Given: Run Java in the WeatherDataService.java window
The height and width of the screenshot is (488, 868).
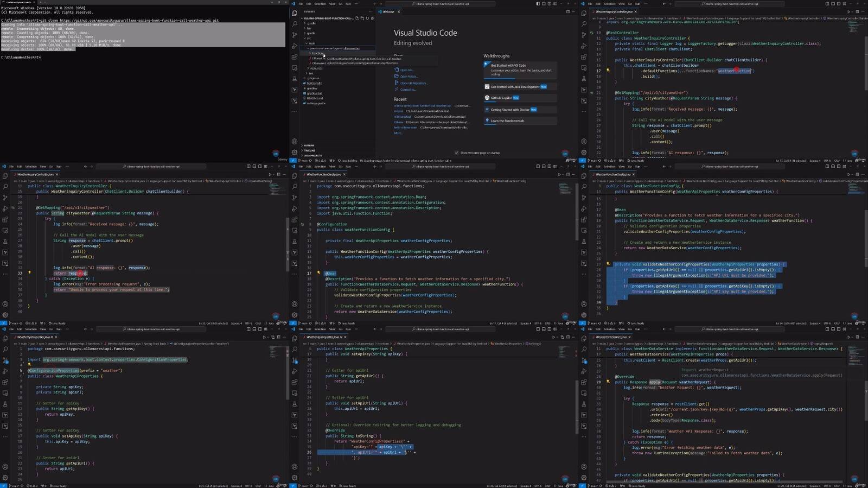Looking at the screenshot, I should pyautogui.click(x=848, y=337).
